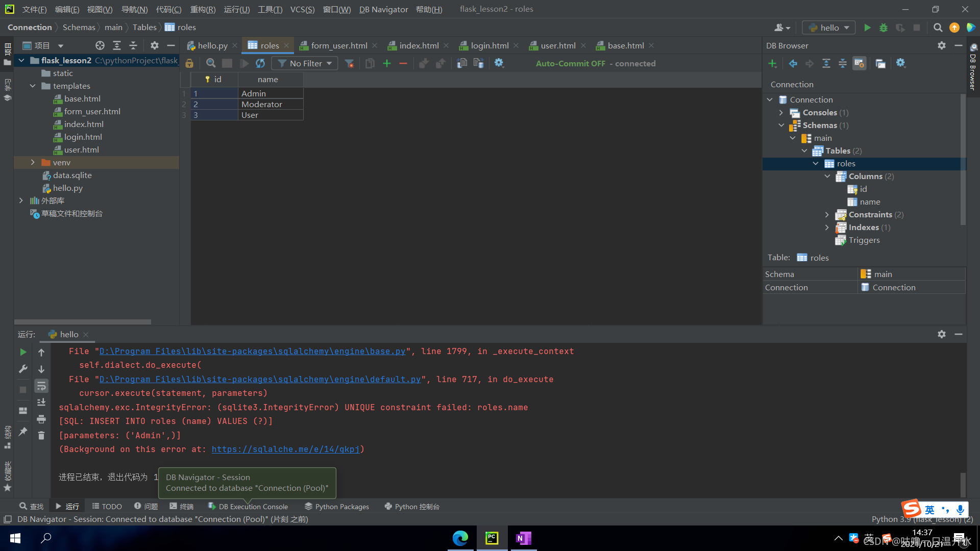Click Auto-Commit OFF status label
Viewport: 980px width, 551px height.
tap(570, 63)
